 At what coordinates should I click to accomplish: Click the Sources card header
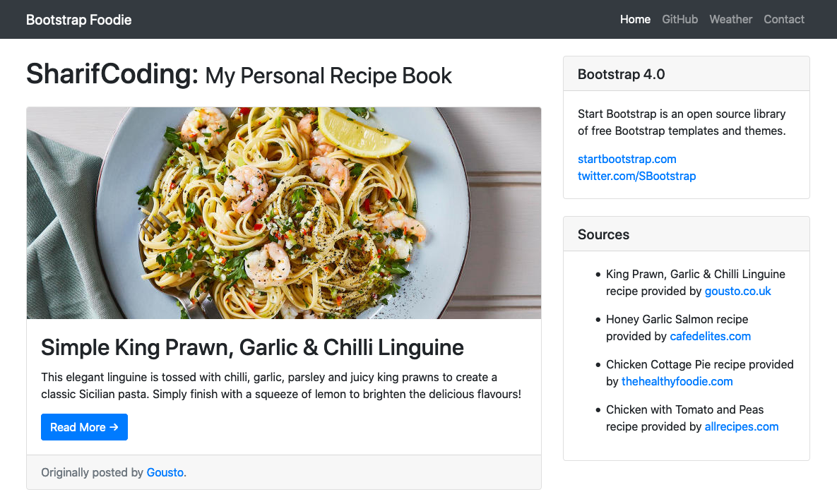(x=687, y=234)
